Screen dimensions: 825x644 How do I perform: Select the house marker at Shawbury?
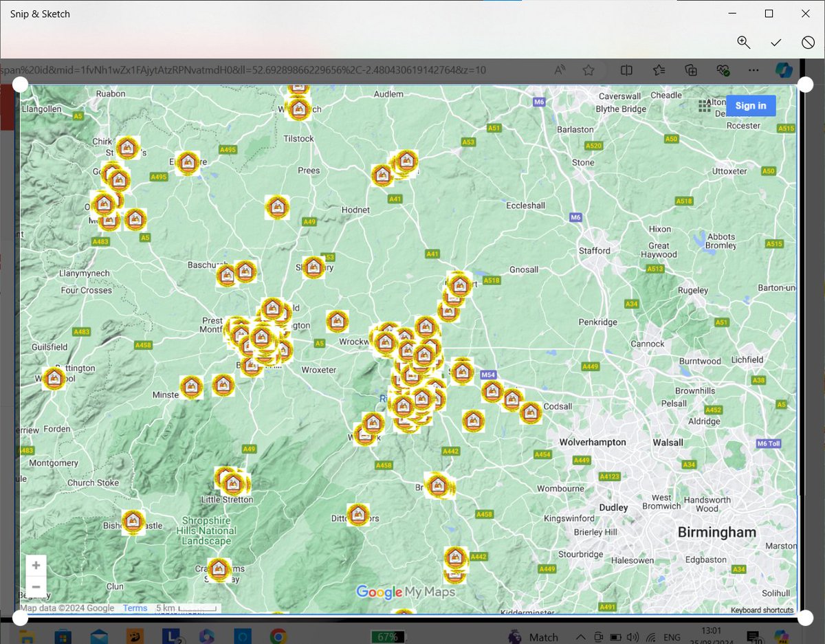pos(313,267)
